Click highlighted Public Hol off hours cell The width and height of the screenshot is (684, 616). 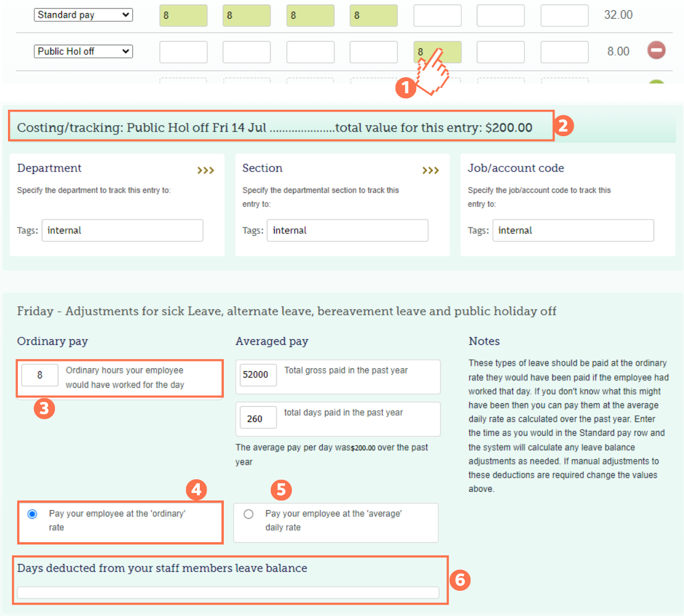(437, 52)
